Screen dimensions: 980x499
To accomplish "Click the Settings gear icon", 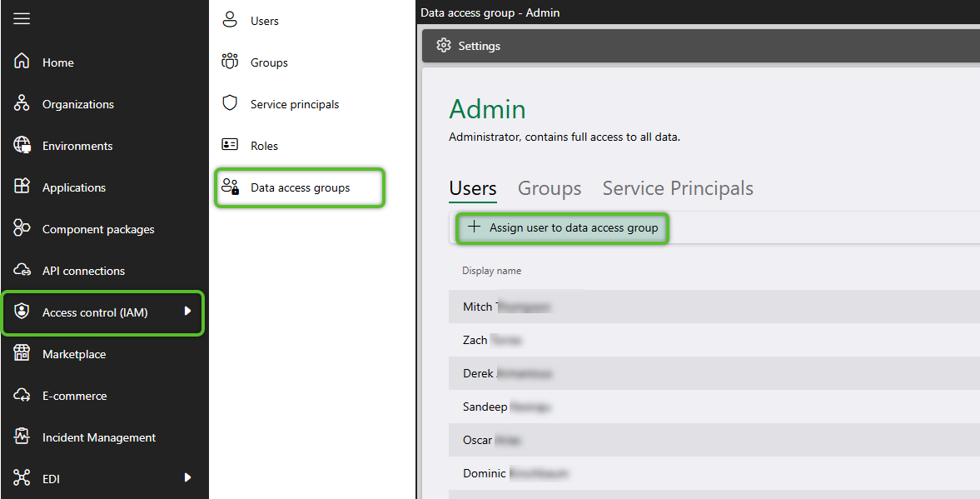I will pyautogui.click(x=444, y=46).
